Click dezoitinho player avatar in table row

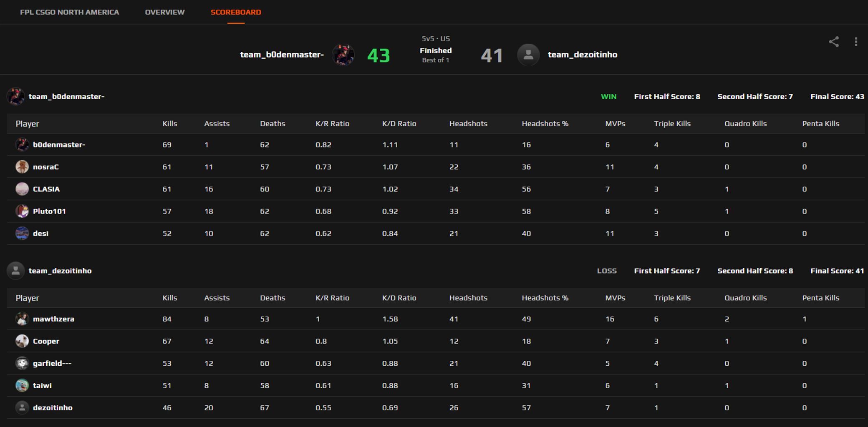(22, 407)
